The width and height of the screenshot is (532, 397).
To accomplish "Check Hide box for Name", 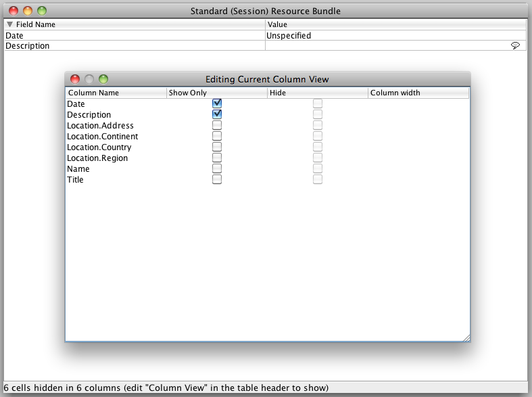I will tap(318, 168).
